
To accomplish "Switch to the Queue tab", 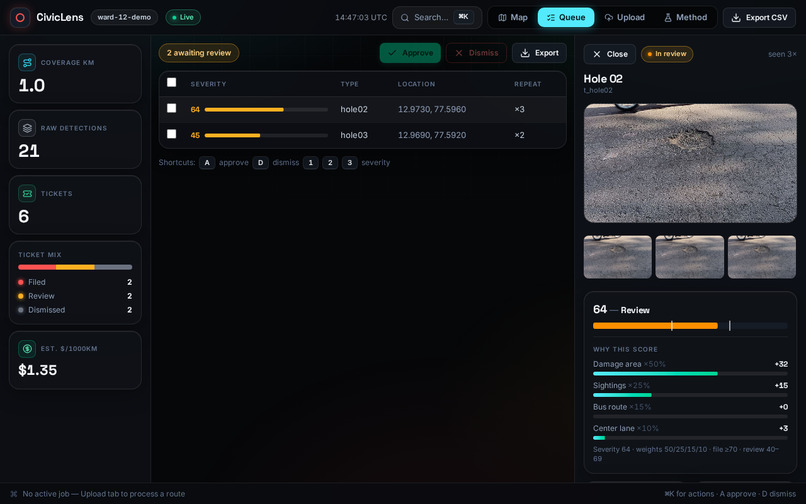I will coord(566,17).
